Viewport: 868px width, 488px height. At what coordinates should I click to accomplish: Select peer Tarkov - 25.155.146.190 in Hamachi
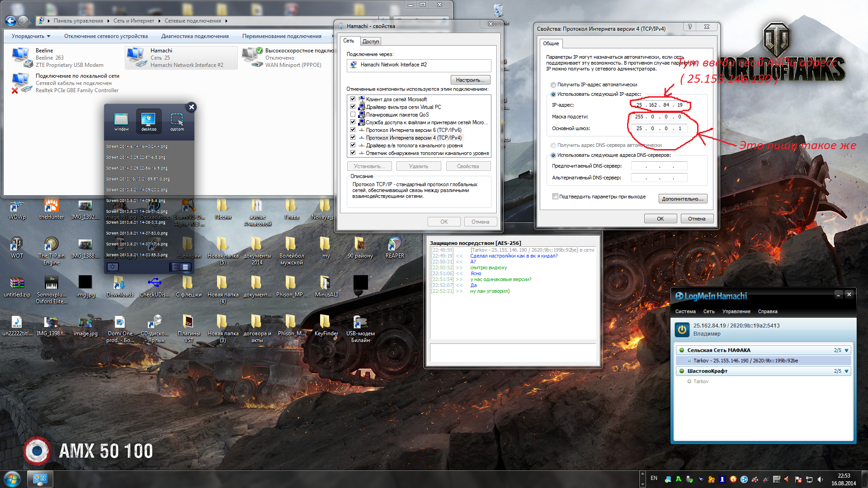pos(763,361)
